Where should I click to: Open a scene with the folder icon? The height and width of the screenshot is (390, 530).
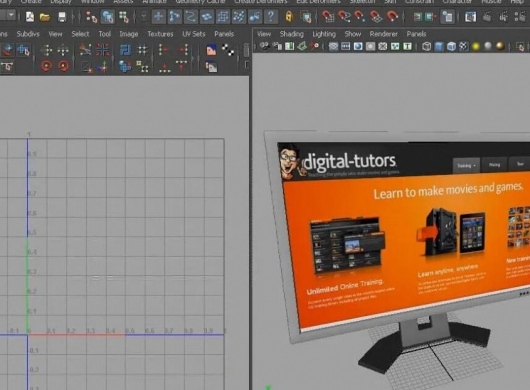point(45,17)
